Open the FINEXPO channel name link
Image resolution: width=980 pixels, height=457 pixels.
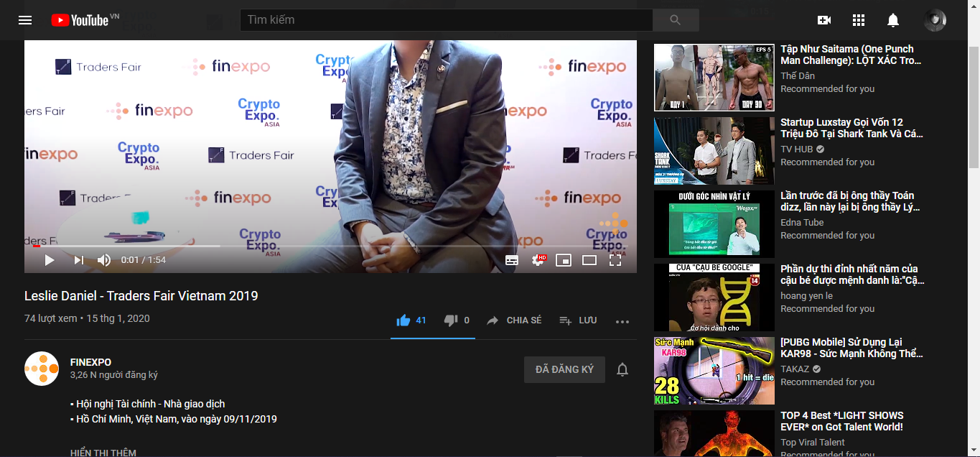[90, 362]
